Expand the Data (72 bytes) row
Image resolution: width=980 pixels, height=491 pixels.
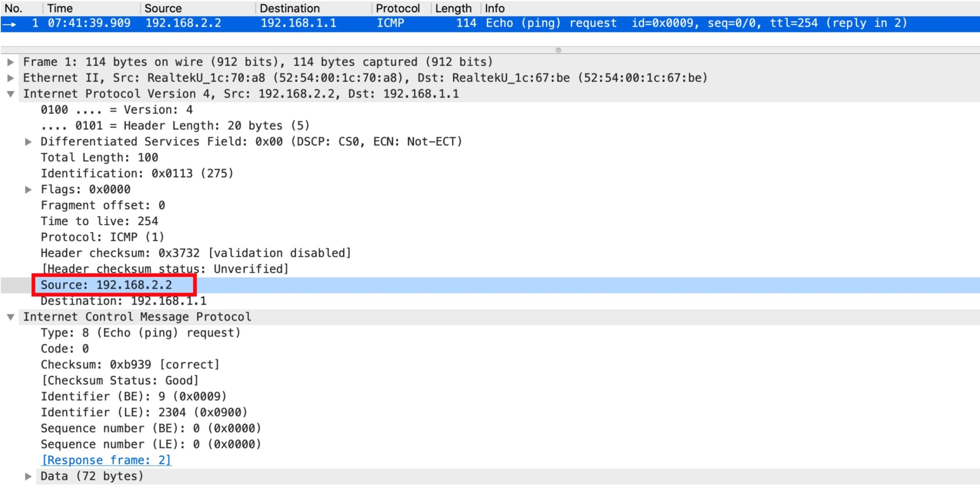[x=28, y=477]
